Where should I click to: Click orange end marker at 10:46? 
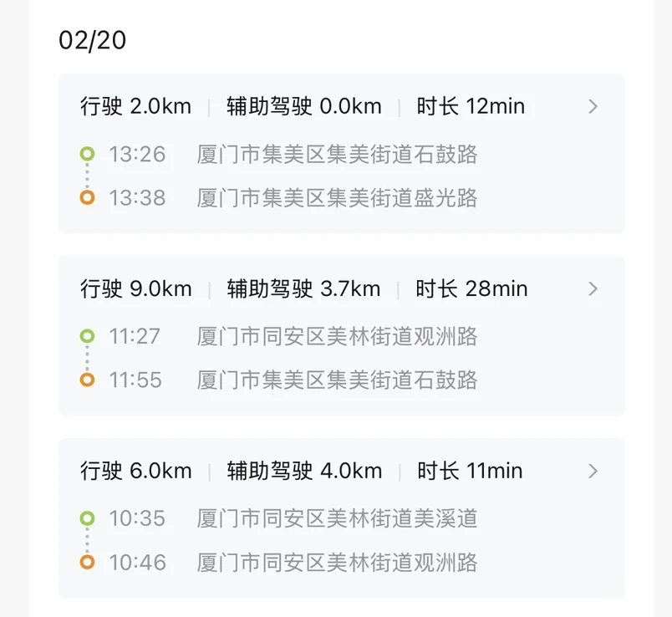point(87,563)
